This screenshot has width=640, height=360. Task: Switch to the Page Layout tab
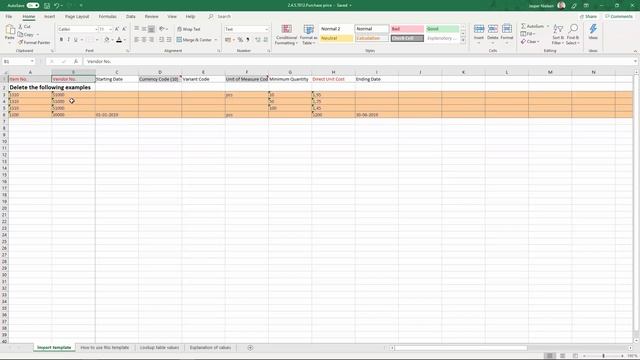coord(77,16)
